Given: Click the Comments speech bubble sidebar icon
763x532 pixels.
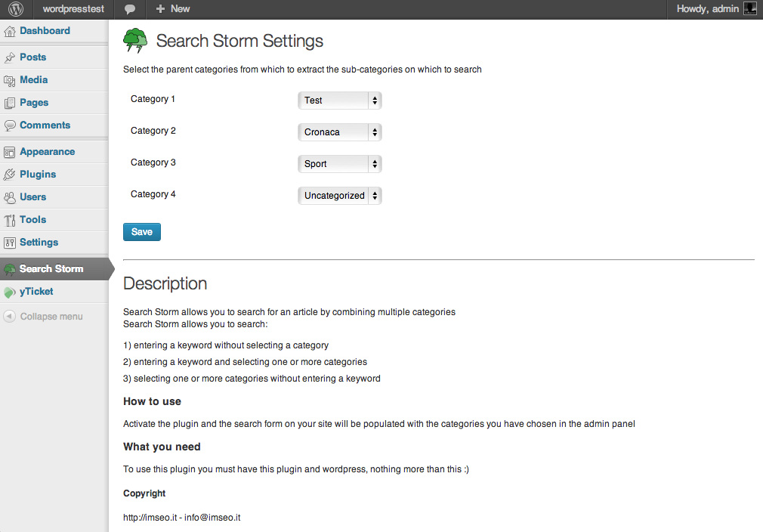Looking at the screenshot, I should [10, 125].
